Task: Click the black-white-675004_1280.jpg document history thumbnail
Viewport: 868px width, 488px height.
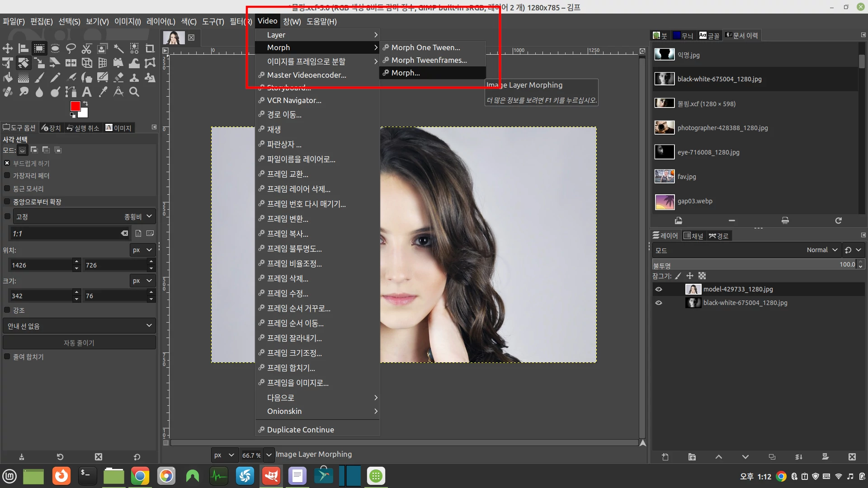Action: [664, 79]
